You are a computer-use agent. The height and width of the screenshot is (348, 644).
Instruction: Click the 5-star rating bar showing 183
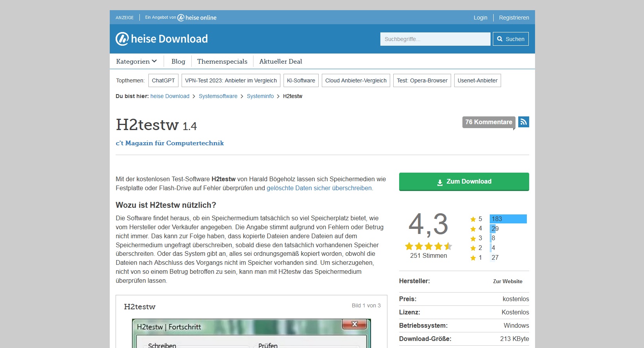(x=508, y=219)
